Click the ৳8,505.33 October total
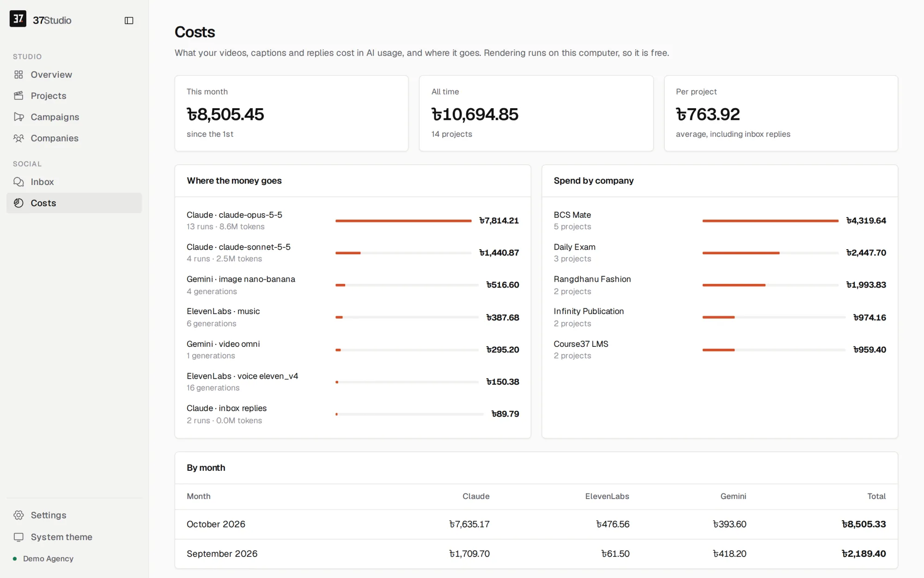 [863, 524]
